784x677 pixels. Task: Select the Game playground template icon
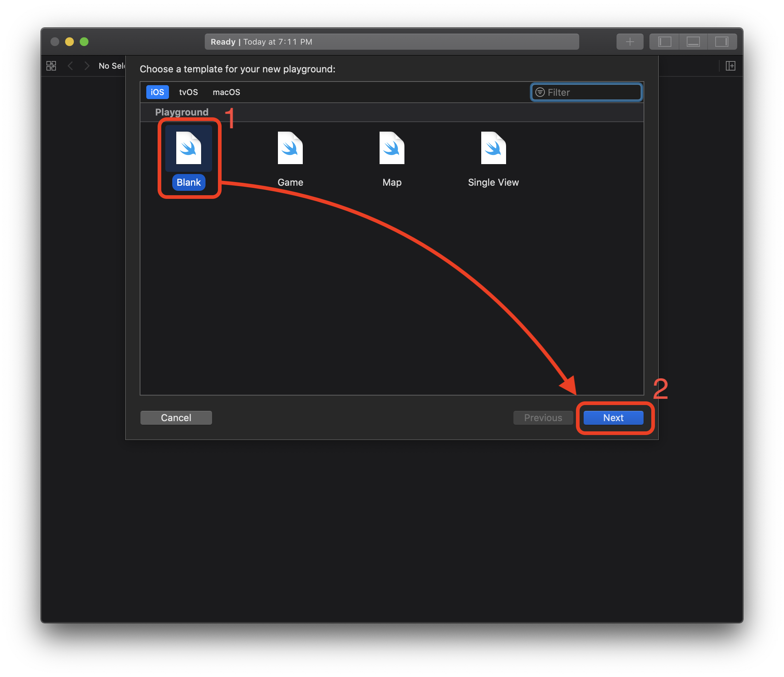click(x=290, y=148)
